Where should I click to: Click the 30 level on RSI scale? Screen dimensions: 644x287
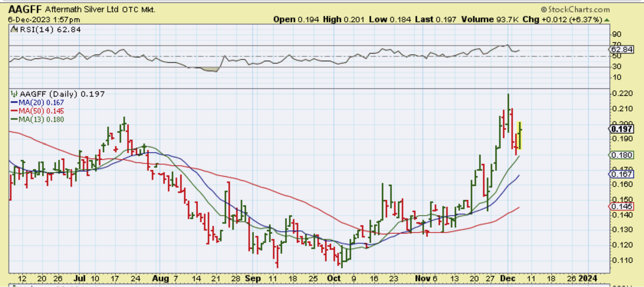click(x=617, y=67)
